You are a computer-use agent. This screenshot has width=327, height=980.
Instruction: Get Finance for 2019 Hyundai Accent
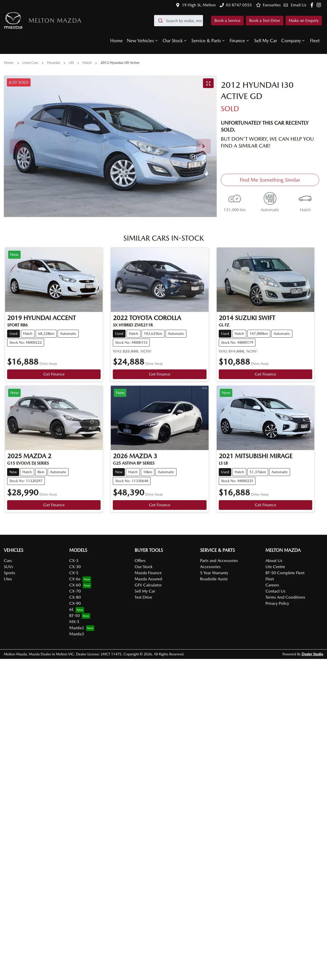click(x=54, y=374)
